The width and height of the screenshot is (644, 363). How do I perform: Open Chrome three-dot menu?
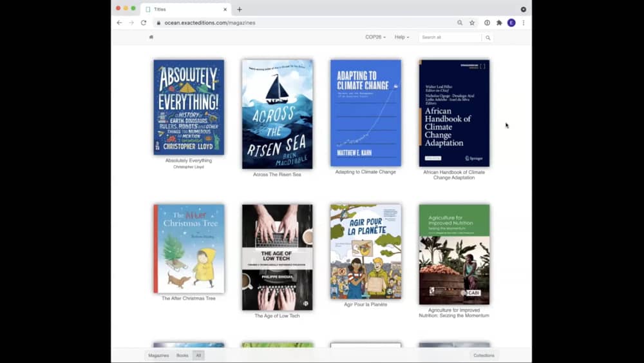point(523,23)
